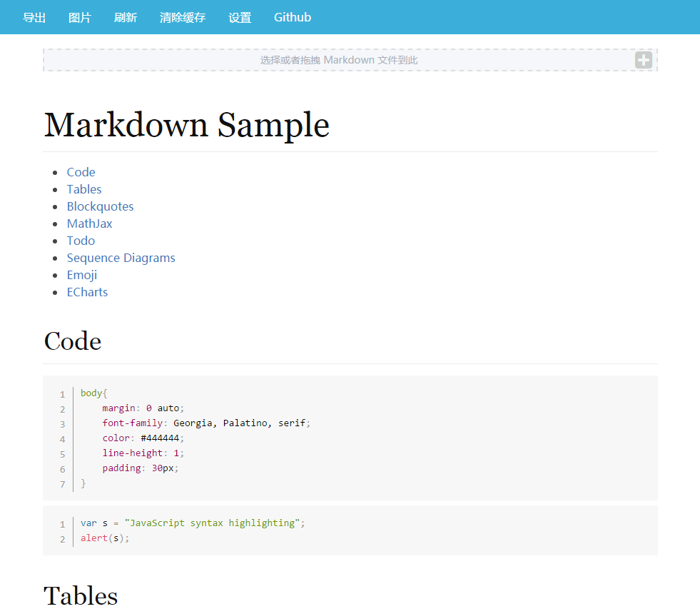Click the Markdown Sample title heading

pyautogui.click(x=187, y=125)
